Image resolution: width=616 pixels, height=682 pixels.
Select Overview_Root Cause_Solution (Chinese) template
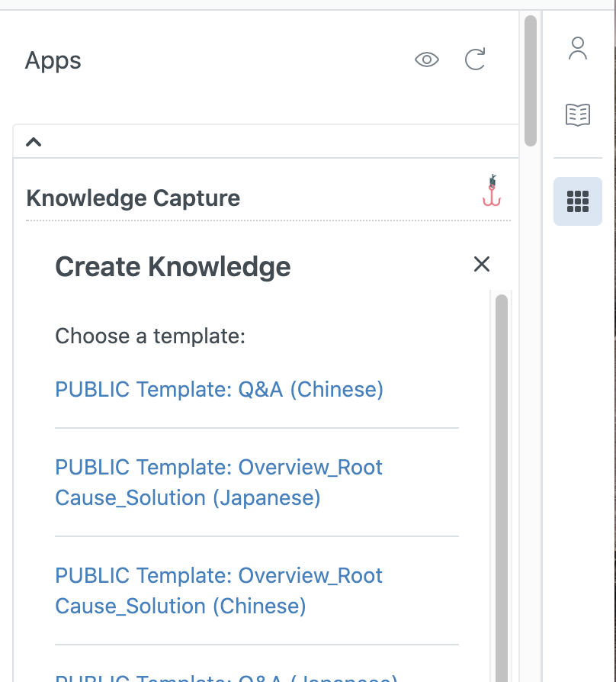click(x=219, y=590)
